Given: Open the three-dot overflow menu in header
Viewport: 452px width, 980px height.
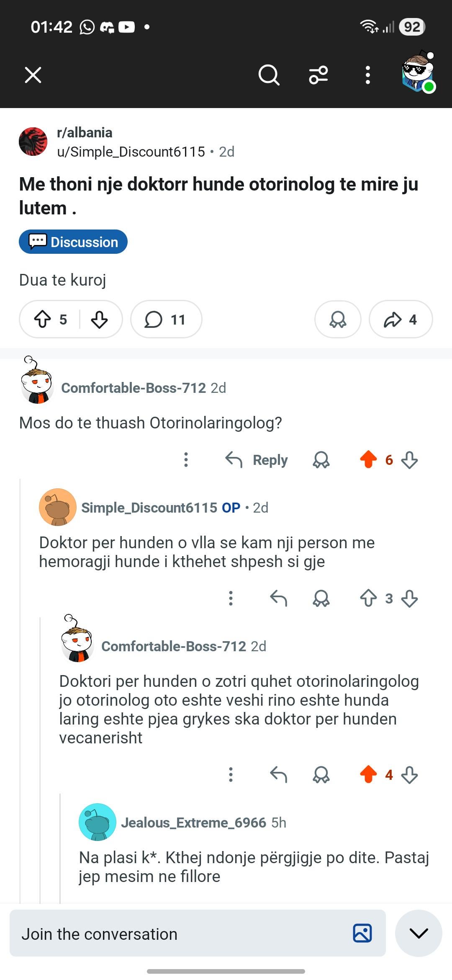Looking at the screenshot, I should pyautogui.click(x=367, y=75).
